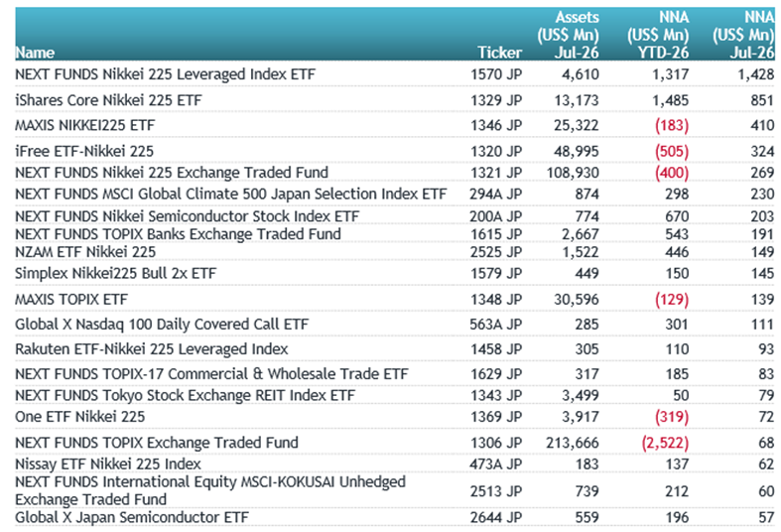
Task: Select NEXT FUNDS Nikkei Semiconductor Stock Index ETF
Action: coord(187,216)
